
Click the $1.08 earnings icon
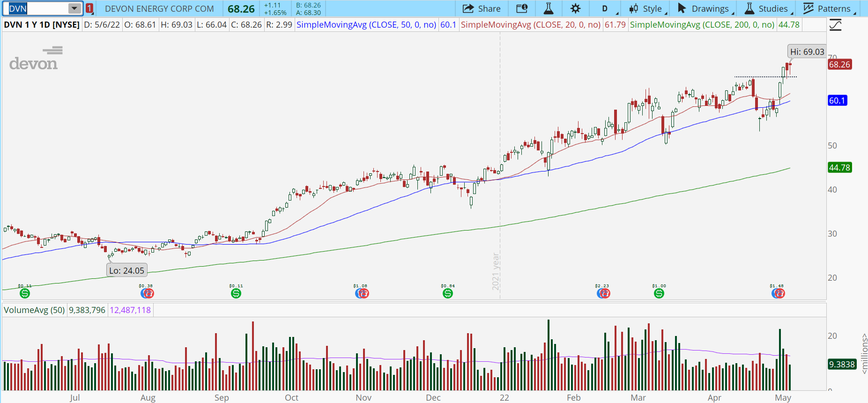[362, 293]
